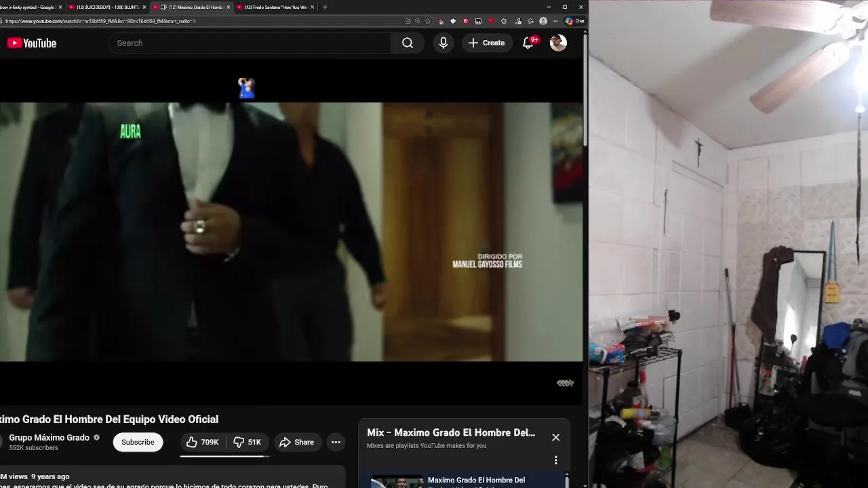The height and width of the screenshot is (488, 868).
Task: Open the YouTube account avatar menu
Action: pos(558,43)
